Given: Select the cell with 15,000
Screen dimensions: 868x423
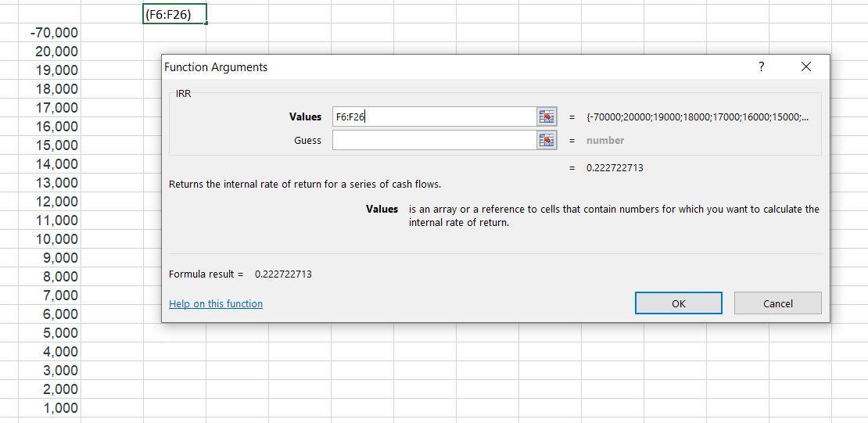Looking at the screenshot, I should [x=49, y=145].
